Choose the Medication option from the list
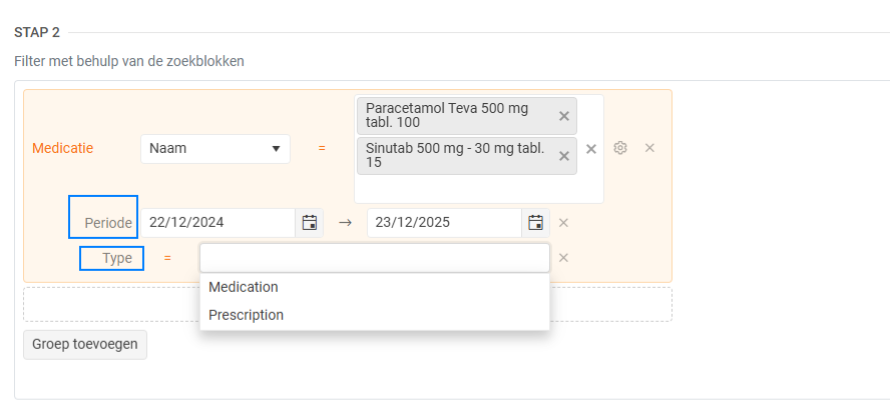 244,287
